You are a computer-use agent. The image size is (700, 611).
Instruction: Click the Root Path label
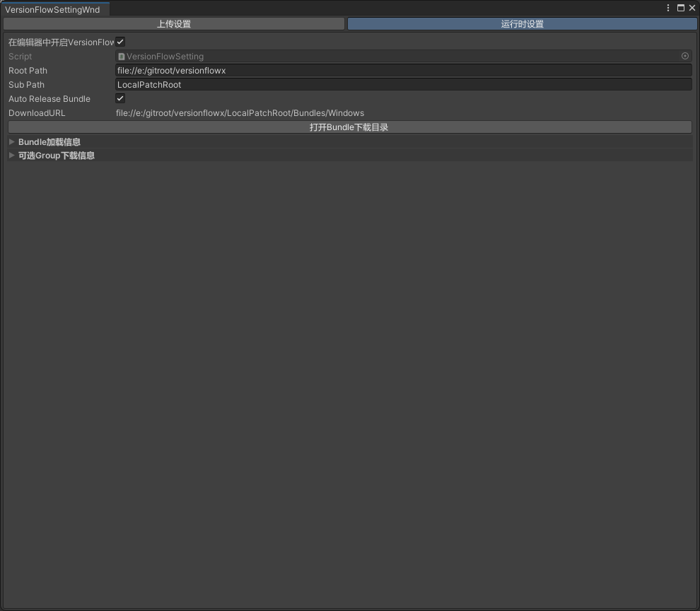(28, 71)
